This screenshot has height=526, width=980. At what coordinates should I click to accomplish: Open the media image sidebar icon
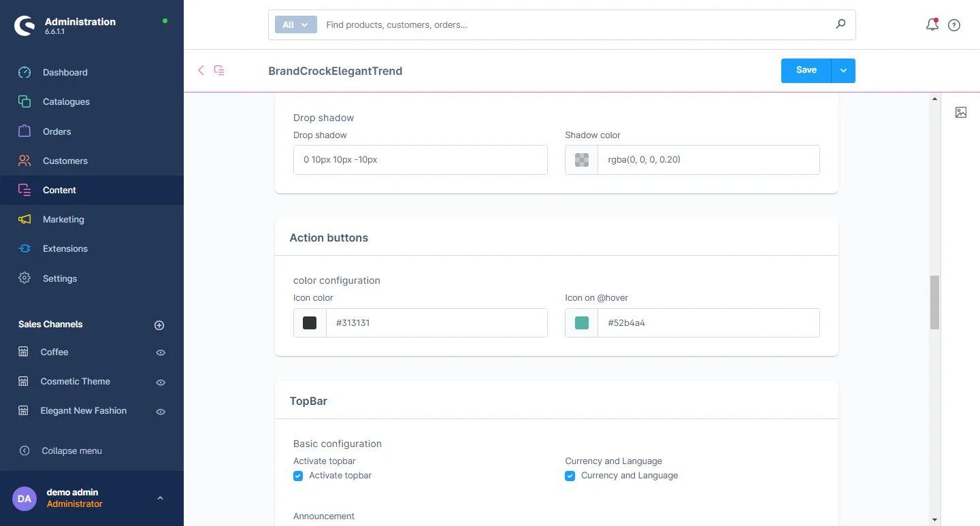pos(960,112)
